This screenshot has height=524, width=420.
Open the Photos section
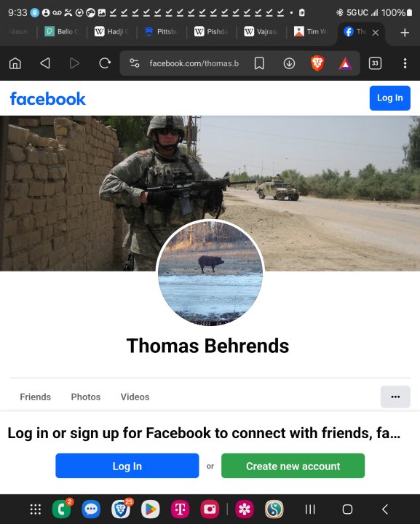86,397
